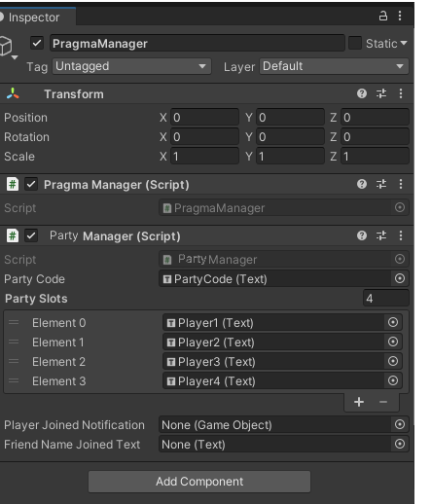Add new Party Slots element with plus
Screen dimensions: 431x504
click(x=359, y=402)
